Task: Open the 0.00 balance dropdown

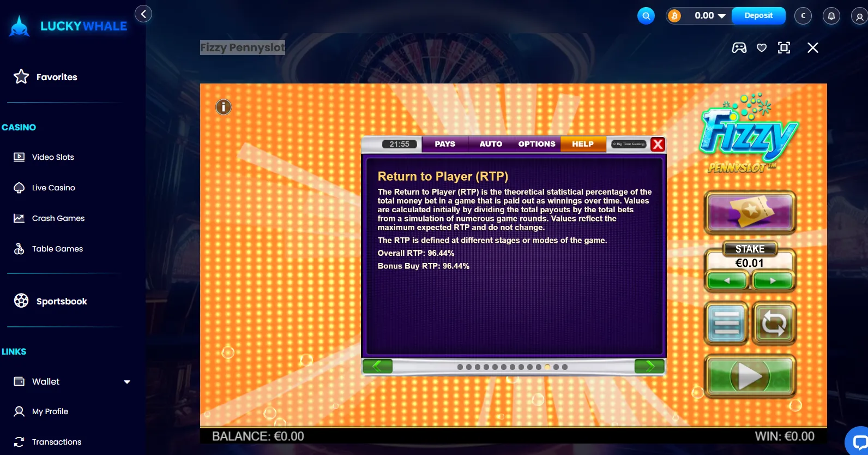Action: [x=710, y=16]
